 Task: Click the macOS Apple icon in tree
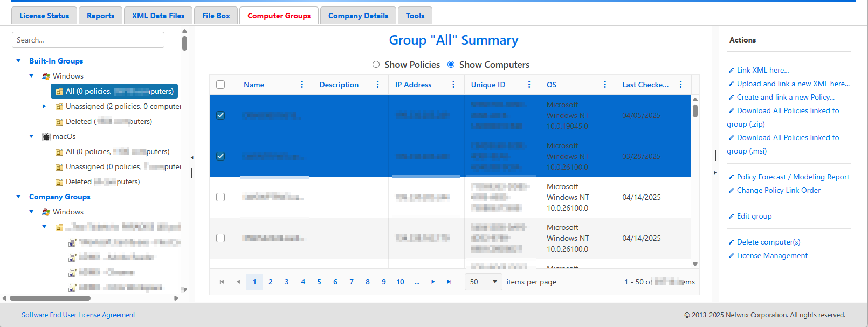46,136
